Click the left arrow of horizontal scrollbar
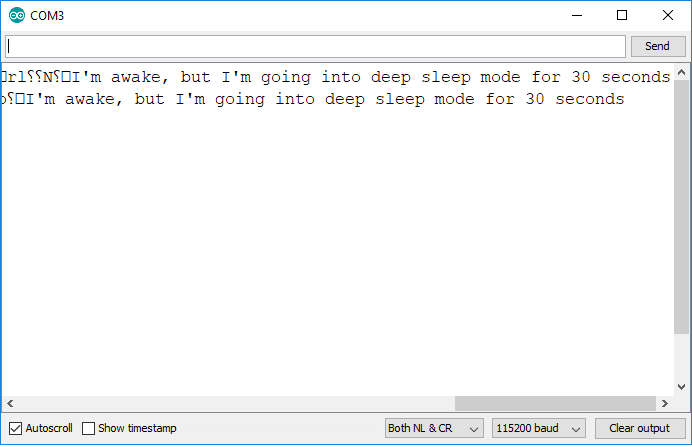The width and height of the screenshot is (692, 445). [x=7, y=403]
